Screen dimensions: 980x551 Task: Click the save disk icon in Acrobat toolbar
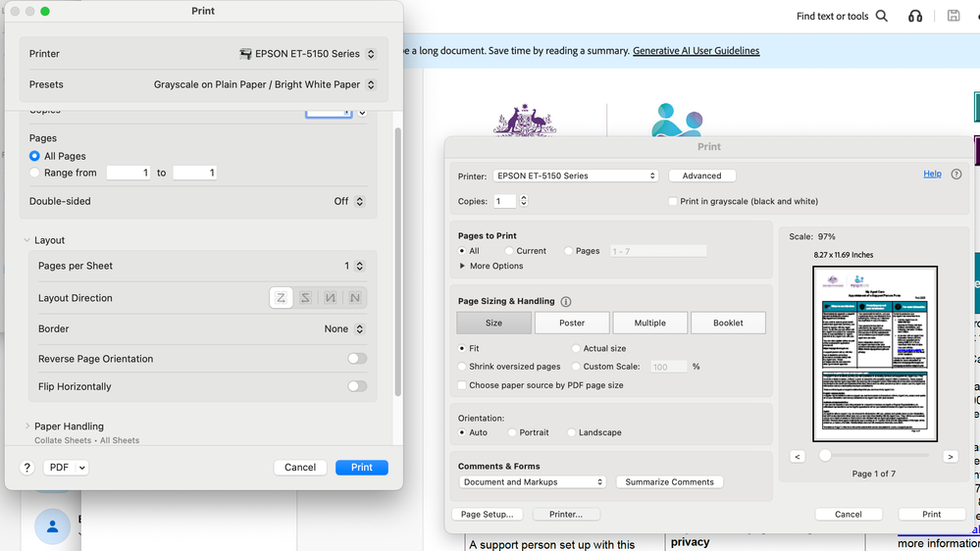tap(954, 17)
